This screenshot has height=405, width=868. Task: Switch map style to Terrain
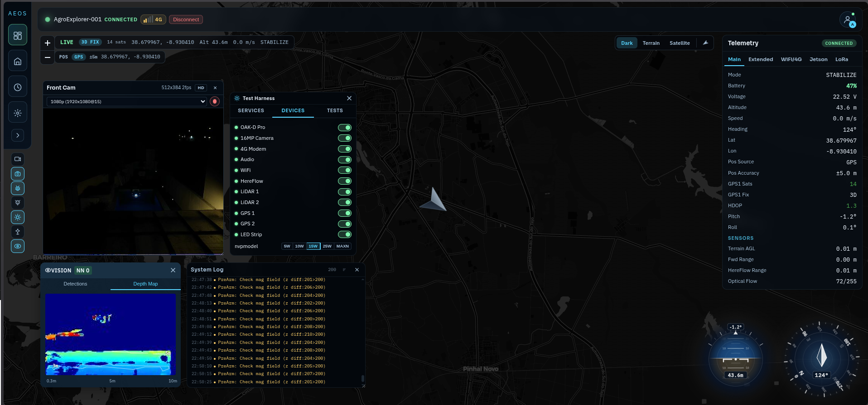click(x=651, y=43)
